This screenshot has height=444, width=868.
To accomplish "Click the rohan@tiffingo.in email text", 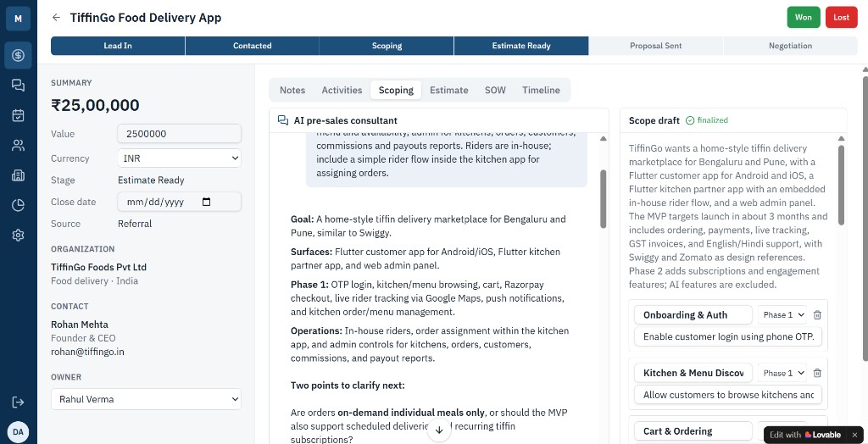I will pyautogui.click(x=87, y=352).
